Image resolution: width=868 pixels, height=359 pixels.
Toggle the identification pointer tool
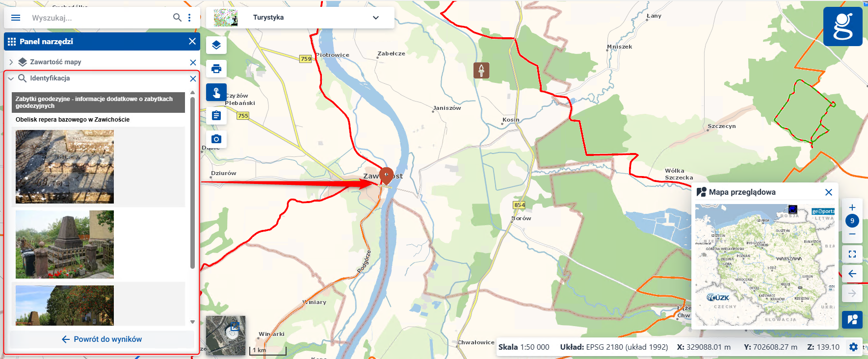tap(216, 92)
